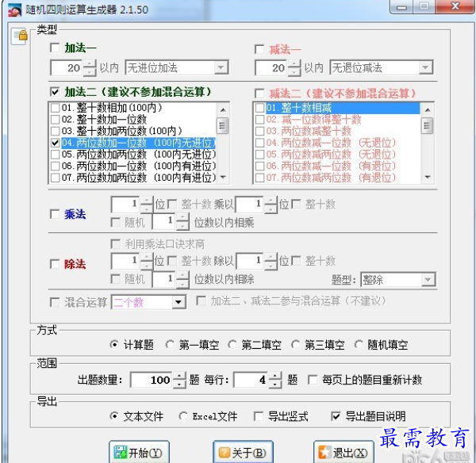Image resolution: width=476 pixels, height=463 pixels.
Task: Choose 文本文件 export format
Action: pyautogui.click(x=114, y=416)
